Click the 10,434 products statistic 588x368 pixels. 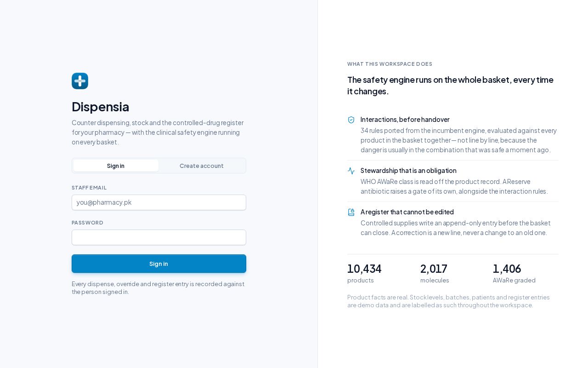click(x=364, y=273)
